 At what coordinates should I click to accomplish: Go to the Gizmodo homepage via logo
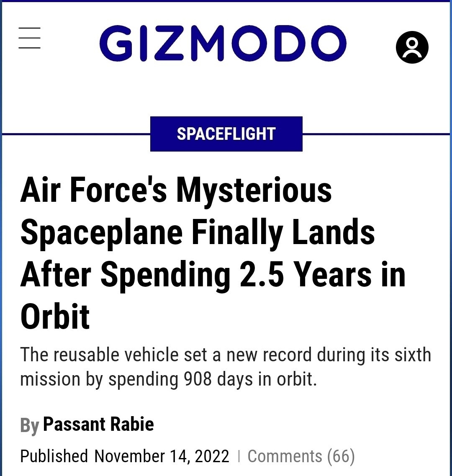point(223,43)
